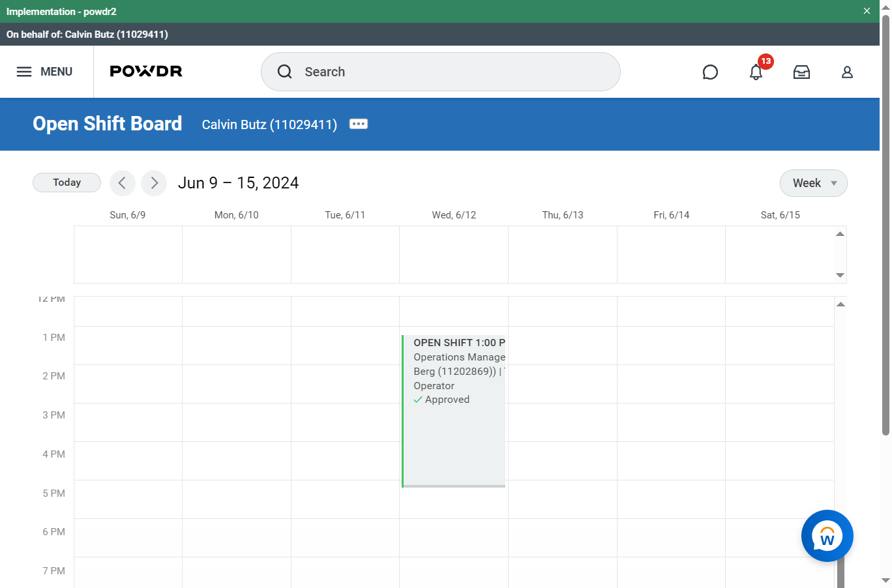Screen dimensions: 892x588
Task: Click the Today button
Action: 67,183
